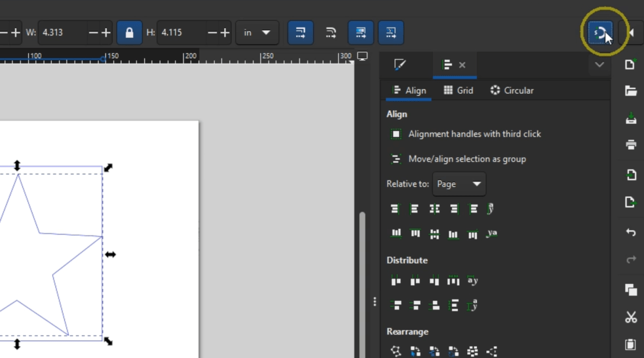Viewport: 644px width, 358px height.
Task: Click center on horizontal axis align icon
Action: (434, 233)
